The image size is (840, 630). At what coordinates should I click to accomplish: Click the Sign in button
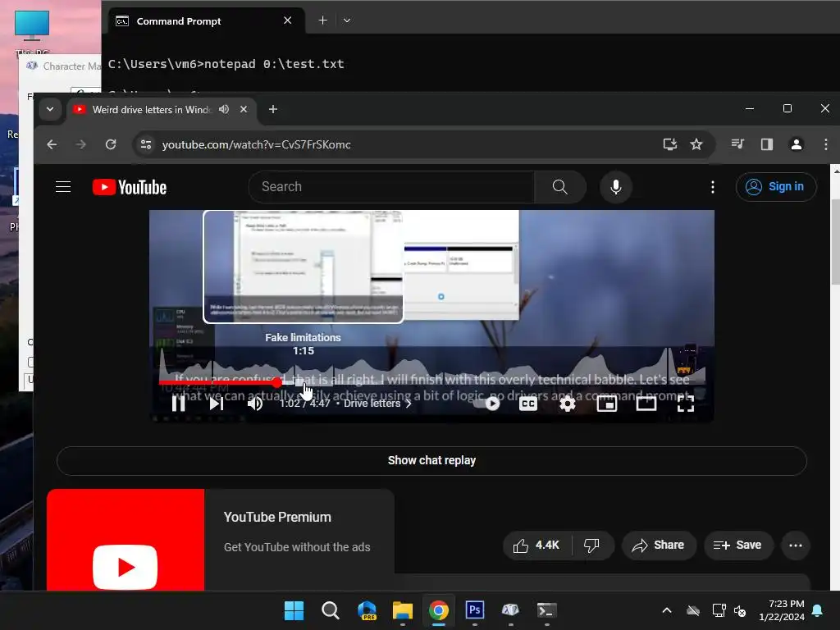tap(776, 186)
